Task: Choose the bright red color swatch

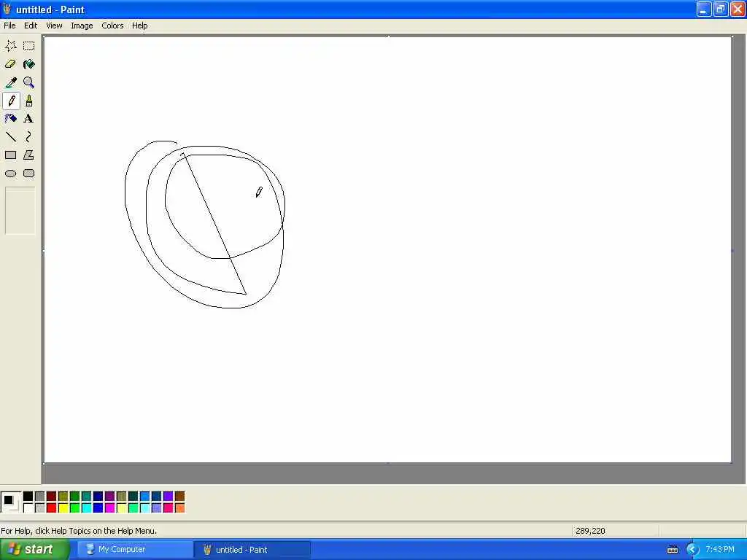Action: click(x=52, y=508)
